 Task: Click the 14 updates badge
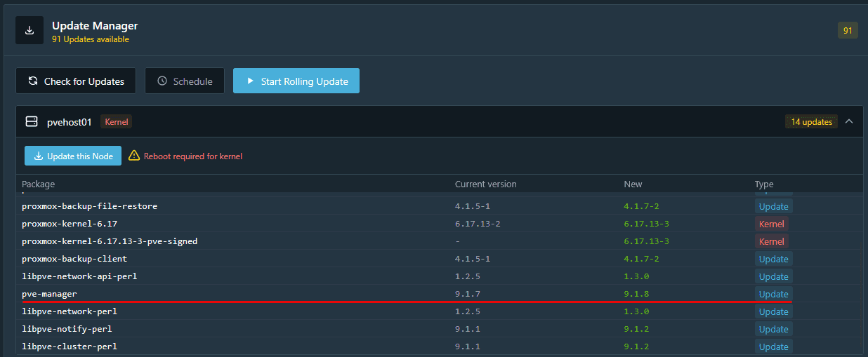coord(811,121)
